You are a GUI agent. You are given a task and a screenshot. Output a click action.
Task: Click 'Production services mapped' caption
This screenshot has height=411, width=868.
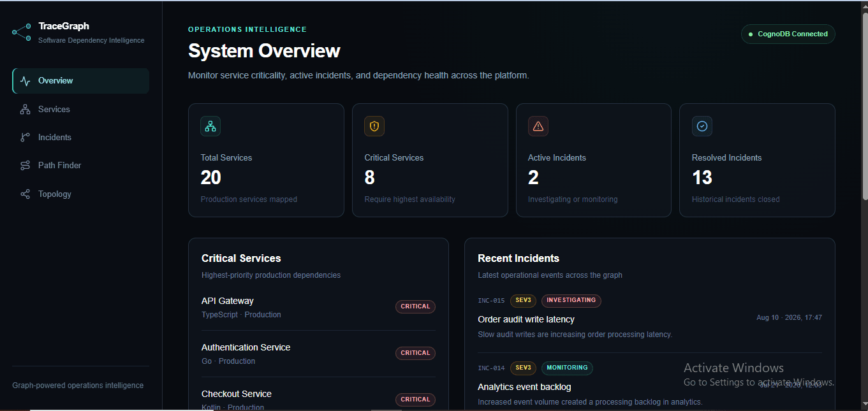click(x=249, y=199)
